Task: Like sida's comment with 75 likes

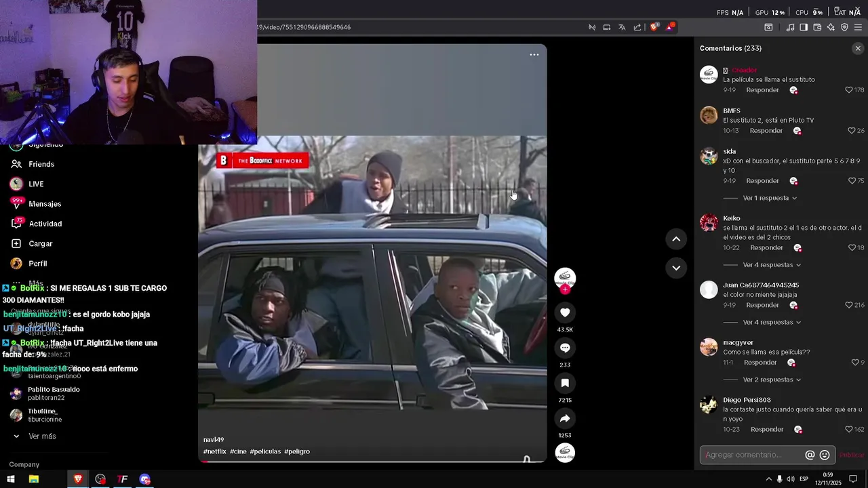Action: point(852,181)
